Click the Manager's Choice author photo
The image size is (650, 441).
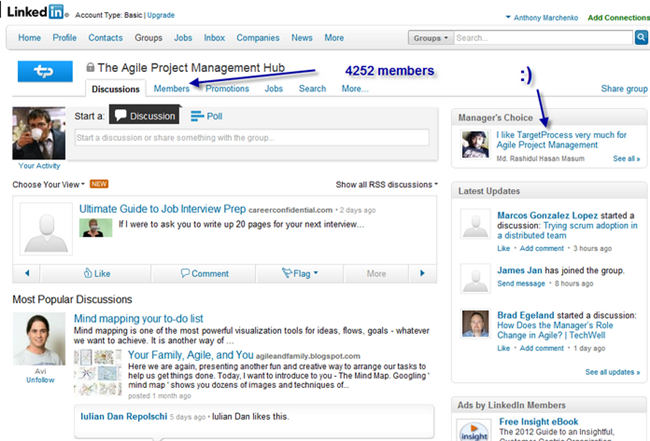pyautogui.click(x=475, y=145)
